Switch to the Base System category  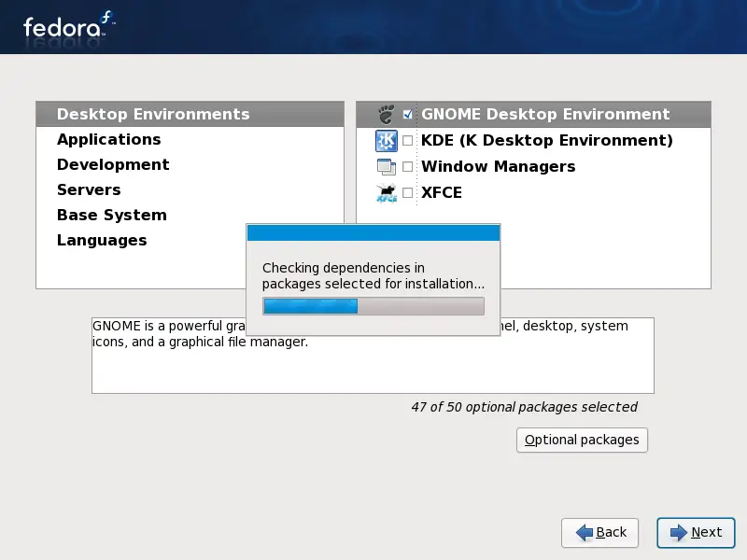click(x=190, y=216)
